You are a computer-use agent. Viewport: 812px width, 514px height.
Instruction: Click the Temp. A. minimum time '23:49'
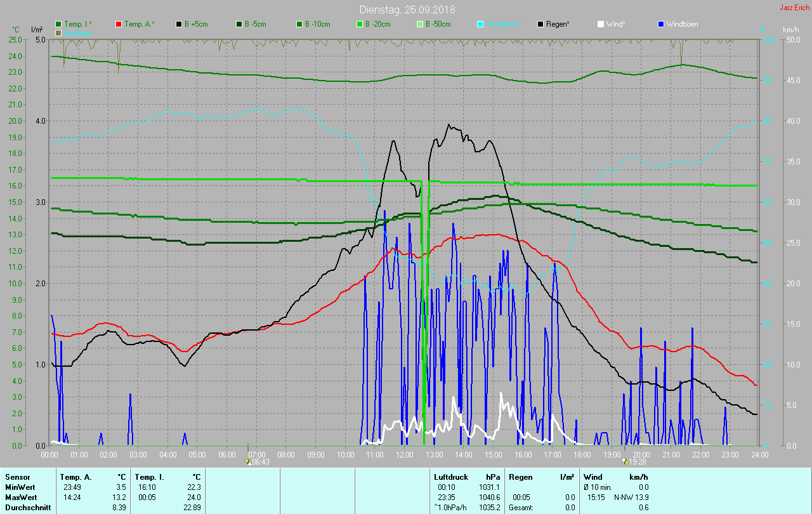coord(72,487)
